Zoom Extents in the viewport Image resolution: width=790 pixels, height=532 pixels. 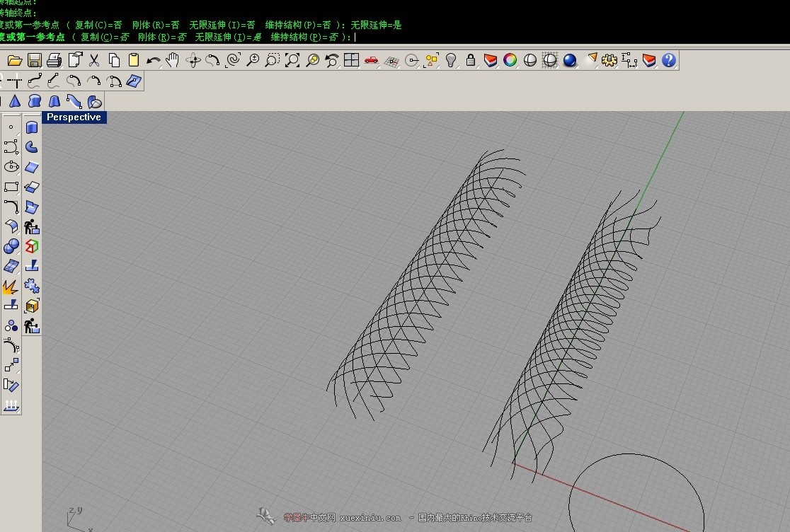(292, 60)
